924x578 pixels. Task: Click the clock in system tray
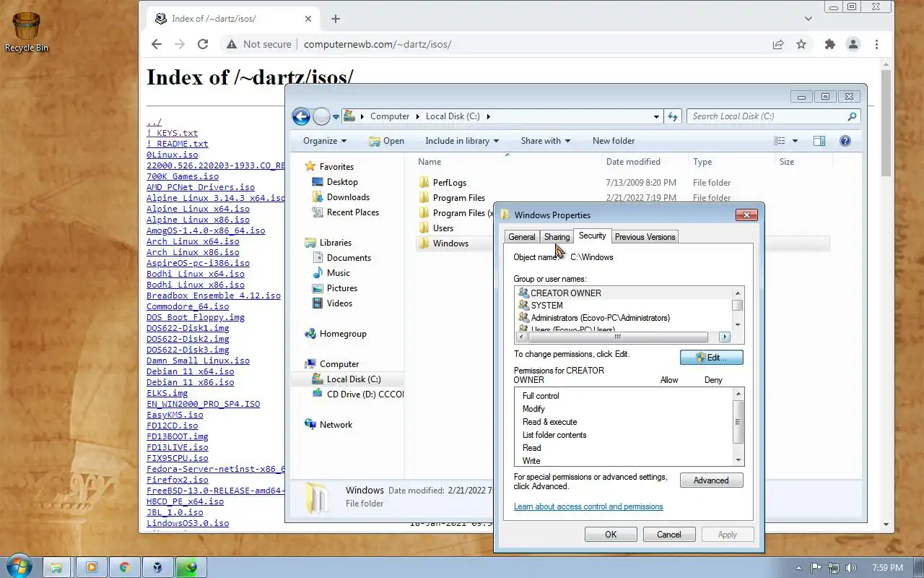click(887, 568)
